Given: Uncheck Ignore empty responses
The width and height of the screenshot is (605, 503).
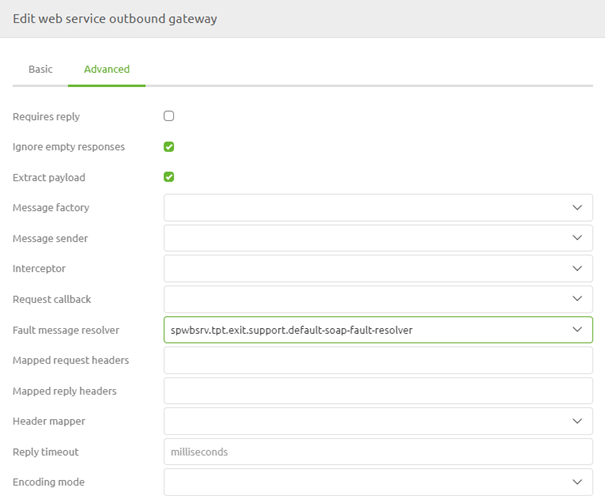Looking at the screenshot, I should click(x=169, y=147).
